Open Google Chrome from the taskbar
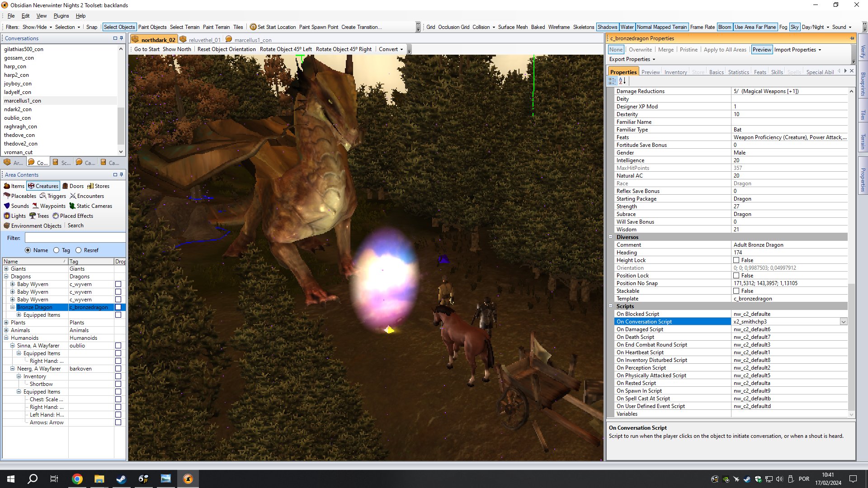The image size is (868, 488). [x=77, y=479]
